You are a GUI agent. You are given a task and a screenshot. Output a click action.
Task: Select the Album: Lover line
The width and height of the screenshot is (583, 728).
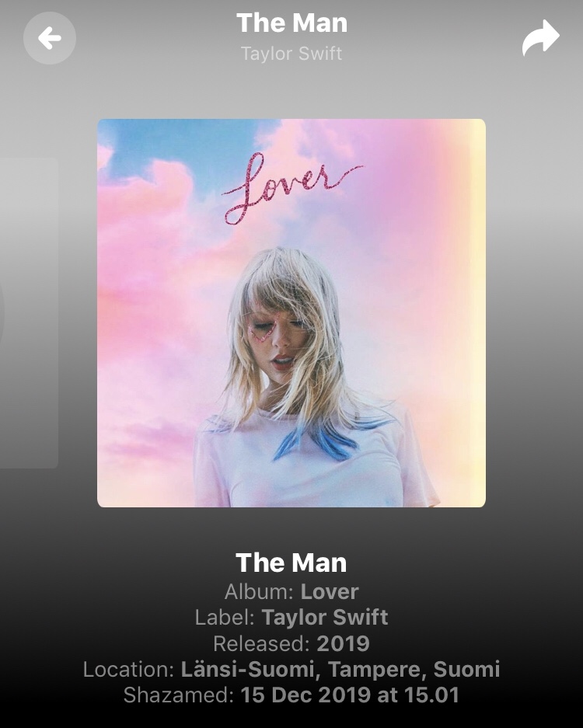pyautogui.click(x=291, y=591)
